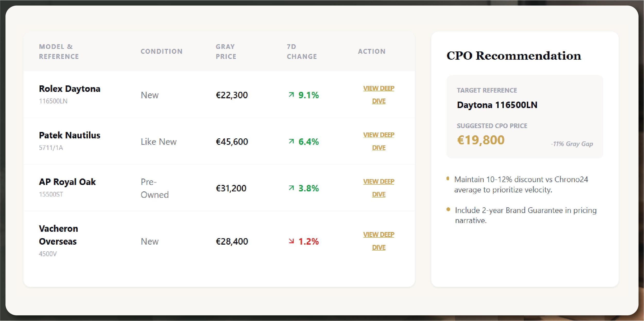The height and width of the screenshot is (321, 644).
Task: Click the CPO Recommendation panel heading
Action: coord(513,55)
